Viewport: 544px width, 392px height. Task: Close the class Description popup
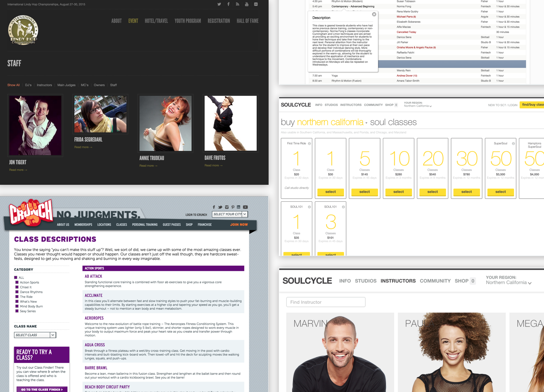pyautogui.click(x=374, y=14)
